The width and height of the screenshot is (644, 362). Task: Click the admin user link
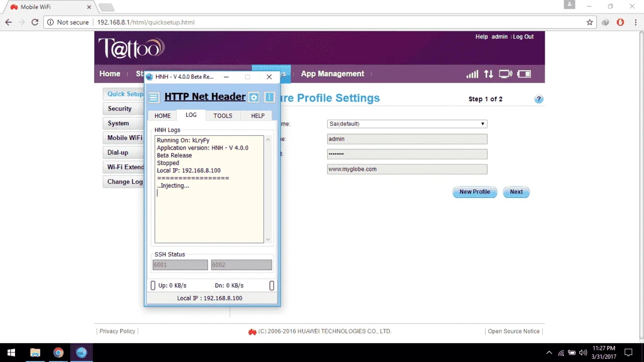pyautogui.click(x=500, y=36)
